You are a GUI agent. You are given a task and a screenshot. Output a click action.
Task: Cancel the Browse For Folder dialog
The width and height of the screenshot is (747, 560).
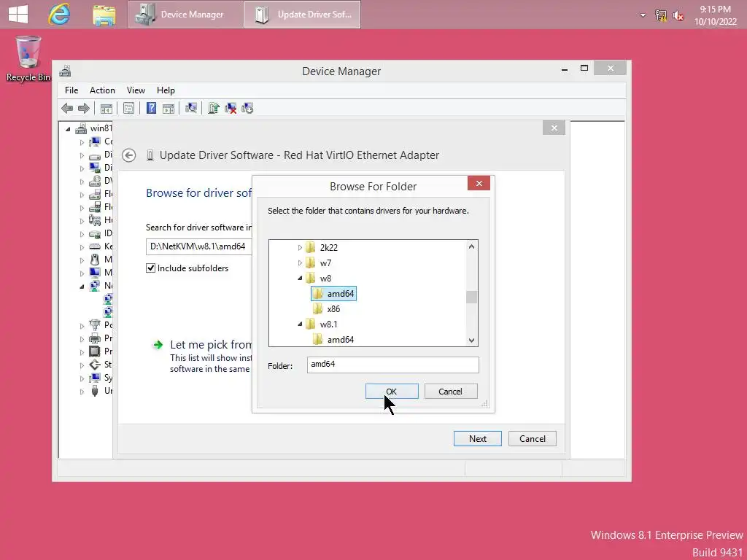[x=451, y=392]
